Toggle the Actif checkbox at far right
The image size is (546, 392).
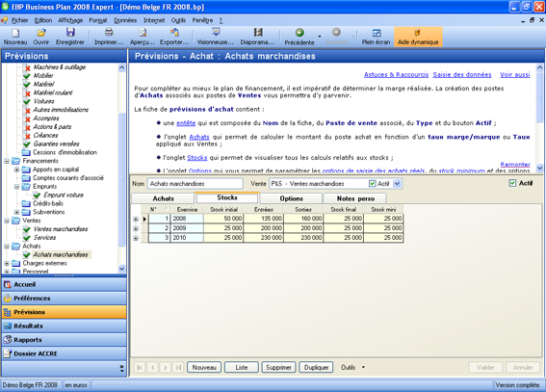click(512, 183)
